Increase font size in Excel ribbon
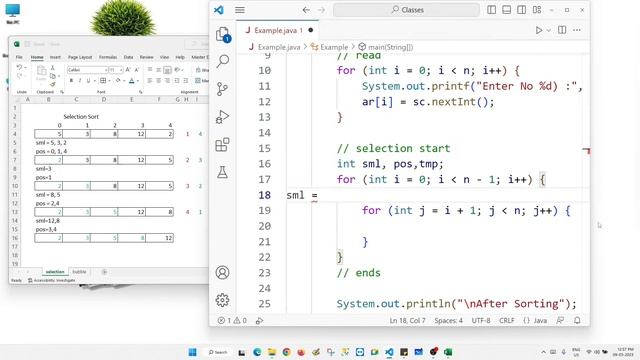640x360 pixels. coord(128,70)
